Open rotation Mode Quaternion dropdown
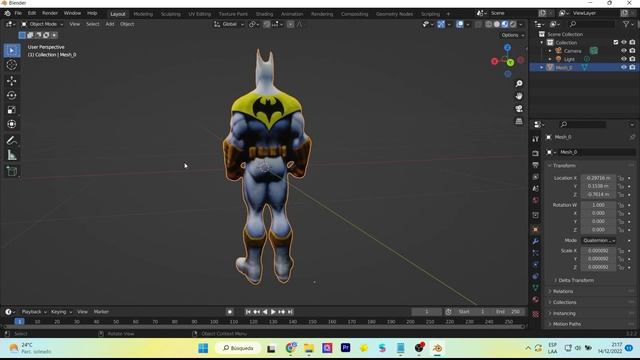640x360 pixels. (x=599, y=240)
